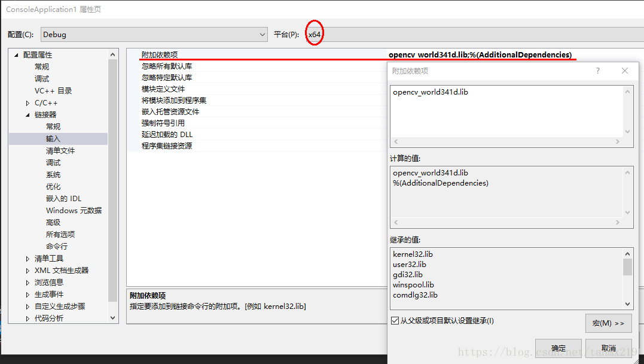
Task: Expand the C/C++ tree node
Action: [x=28, y=103]
